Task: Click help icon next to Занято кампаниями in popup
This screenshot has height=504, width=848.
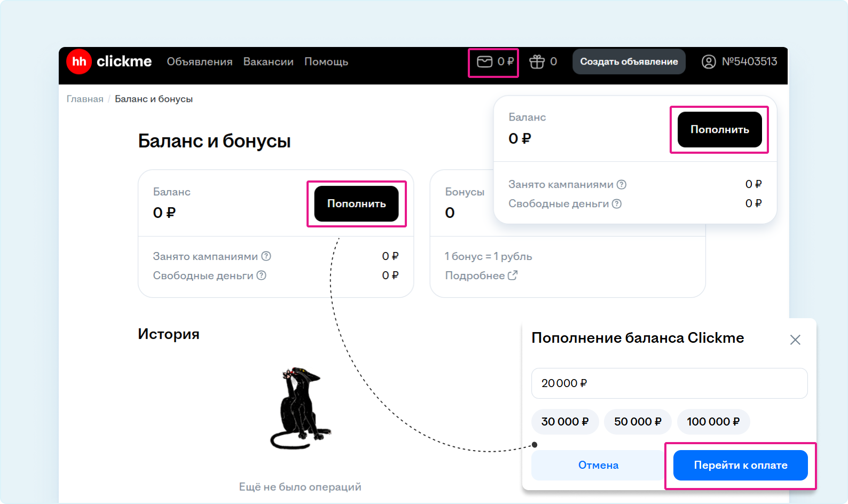Action: coord(621,185)
